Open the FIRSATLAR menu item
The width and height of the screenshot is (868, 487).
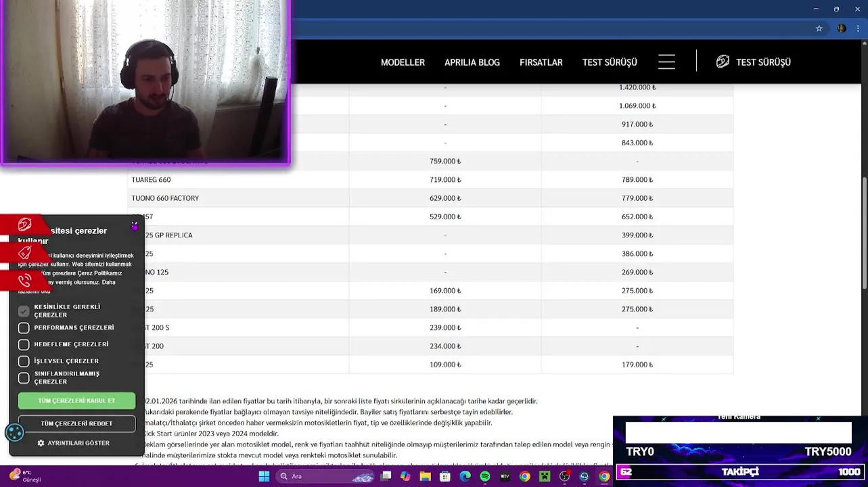[x=541, y=62]
